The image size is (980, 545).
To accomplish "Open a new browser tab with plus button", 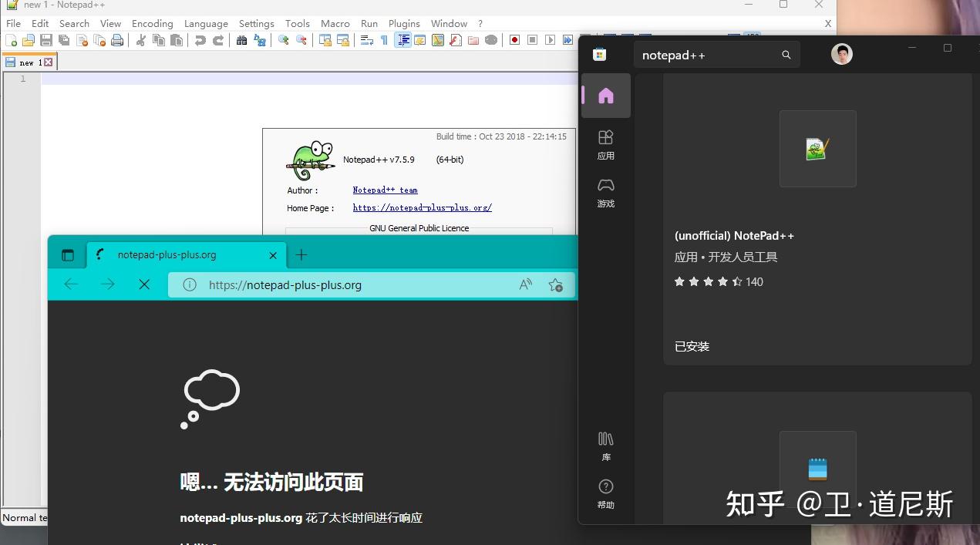I will [301, 255].
